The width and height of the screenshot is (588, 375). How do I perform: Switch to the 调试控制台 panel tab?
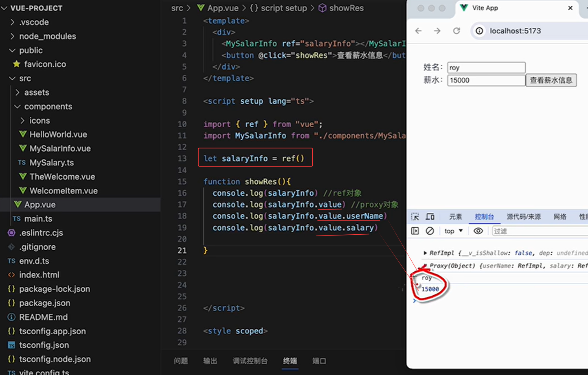tap(250, 361)
